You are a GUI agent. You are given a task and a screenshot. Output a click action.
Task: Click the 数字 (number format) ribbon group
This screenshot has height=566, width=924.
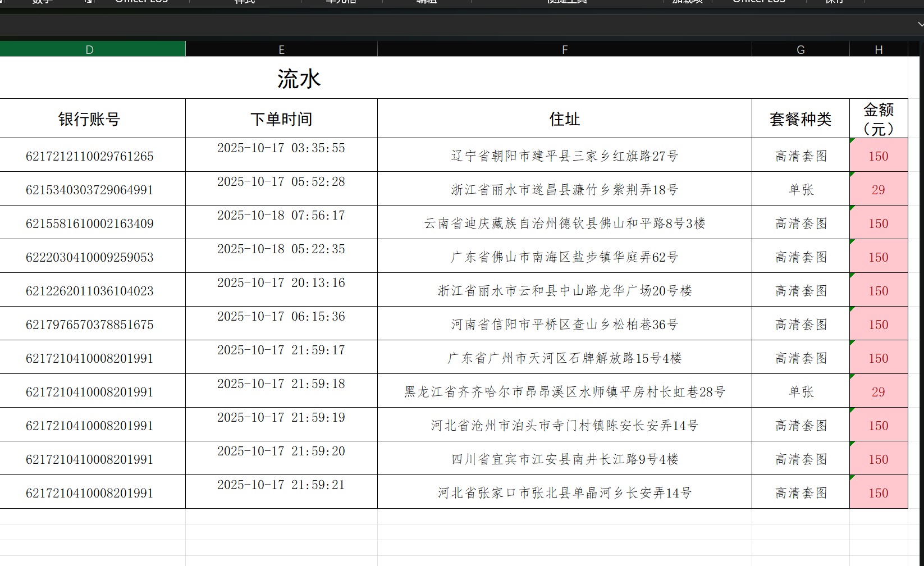(42, 2)
